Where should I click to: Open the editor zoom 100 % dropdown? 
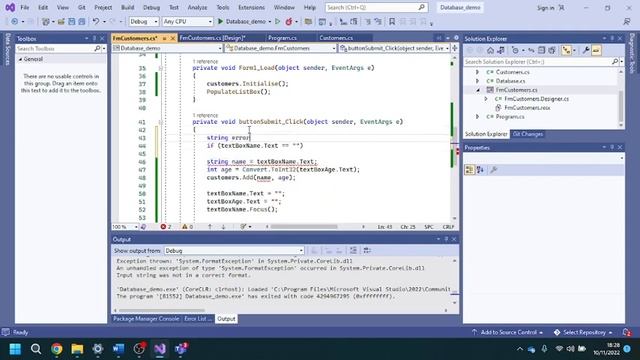point(125,227)
